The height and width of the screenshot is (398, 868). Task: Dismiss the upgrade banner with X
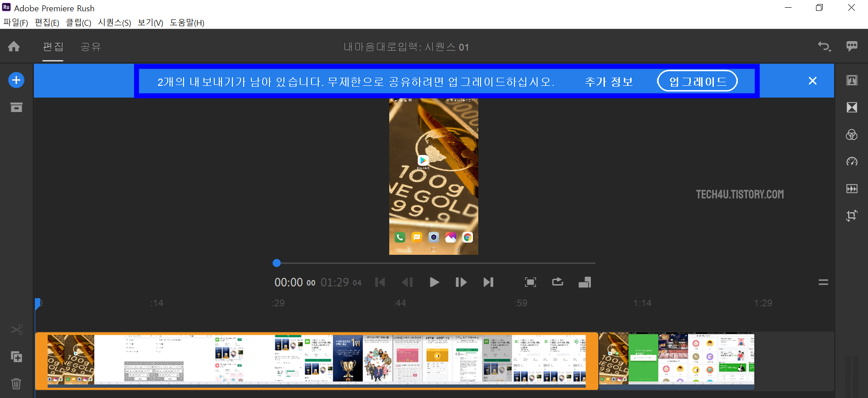pyautogui.click(x=812, y=81)
